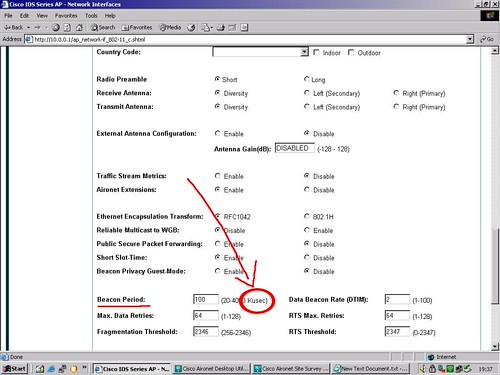Screen dimensions: 500x375
Task: Select Long radio preamble option
Action: [x=307, y=79]
